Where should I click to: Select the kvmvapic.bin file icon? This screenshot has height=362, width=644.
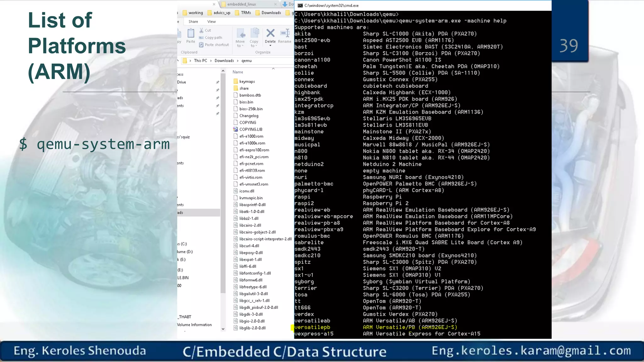click(236, 198)
